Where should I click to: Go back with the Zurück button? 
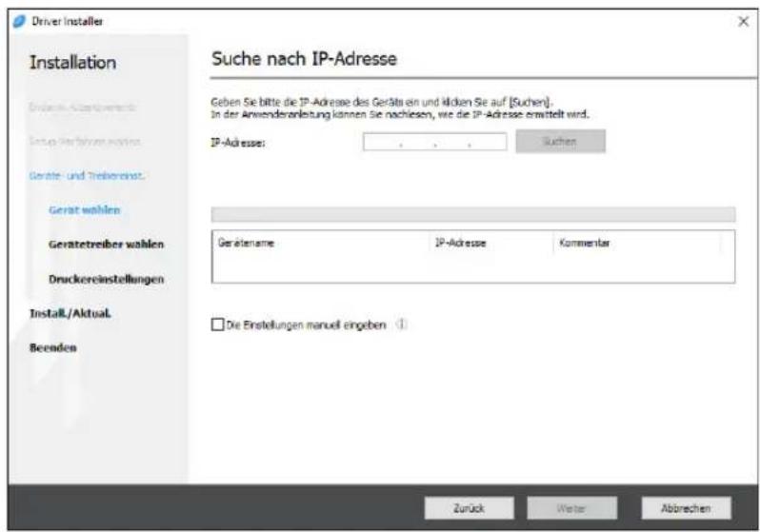tap(470, 508)
